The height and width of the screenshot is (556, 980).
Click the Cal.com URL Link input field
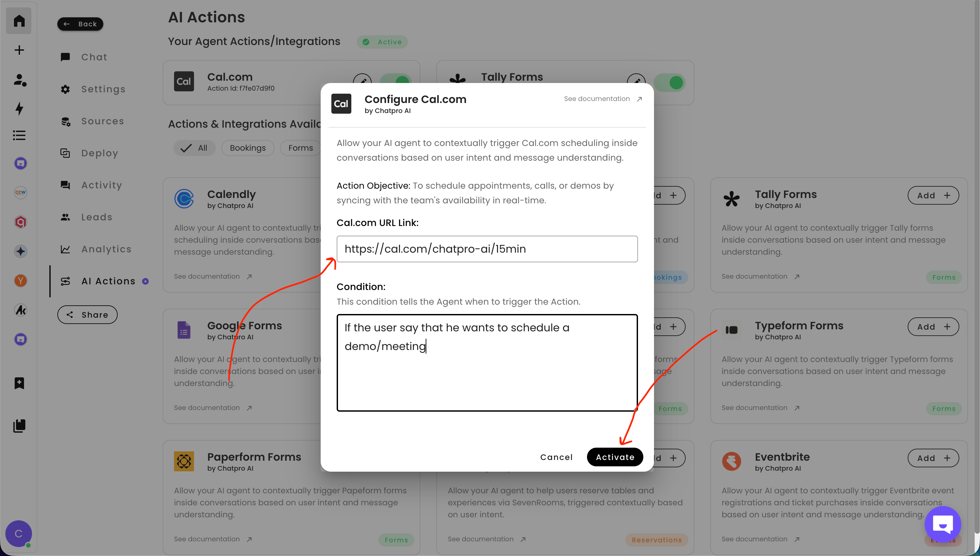click(x=487, y=249)
